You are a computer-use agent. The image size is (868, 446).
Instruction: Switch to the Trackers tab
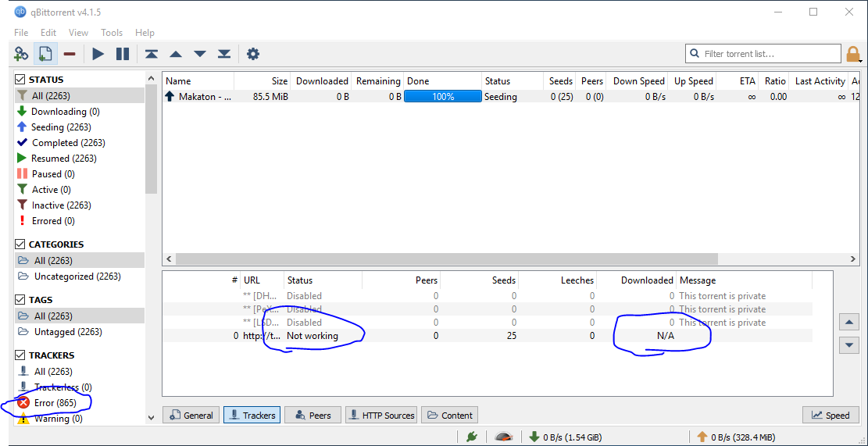(252, 415)
